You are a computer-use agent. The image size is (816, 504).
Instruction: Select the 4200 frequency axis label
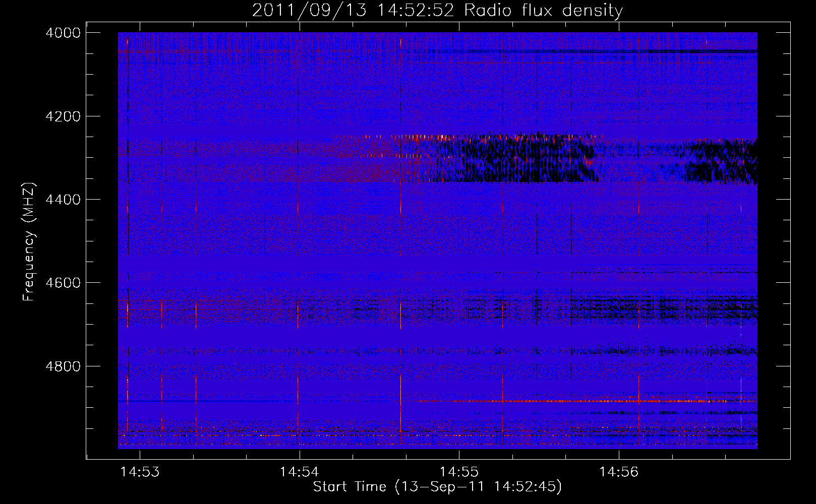coord(63,116)
